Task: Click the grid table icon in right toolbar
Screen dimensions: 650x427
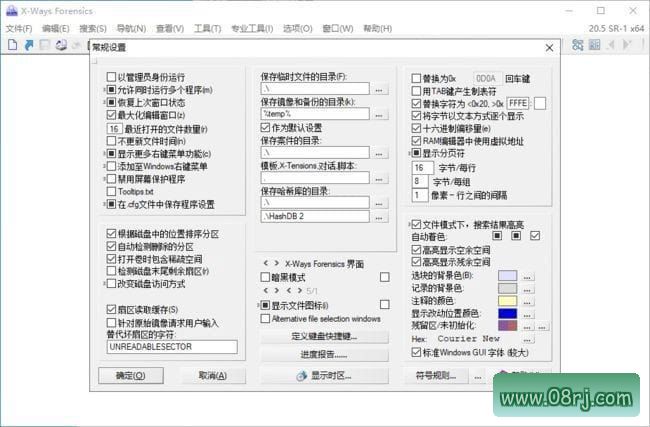Action: (594, 45)
